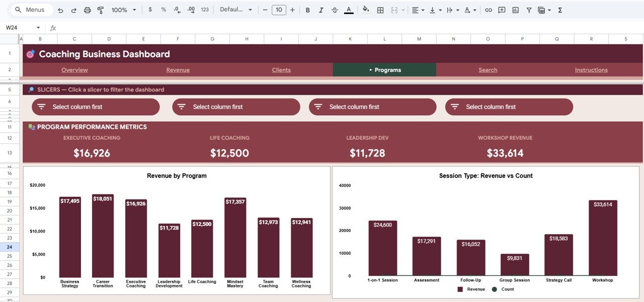
Task: Click 'Session Type: Revenue vs Count' chart title
Action: click(486, 176)
